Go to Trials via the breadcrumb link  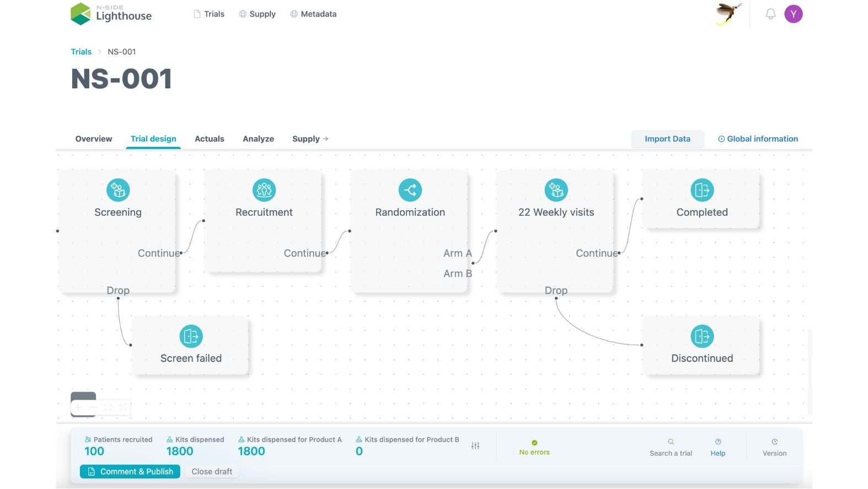point(81,52)
